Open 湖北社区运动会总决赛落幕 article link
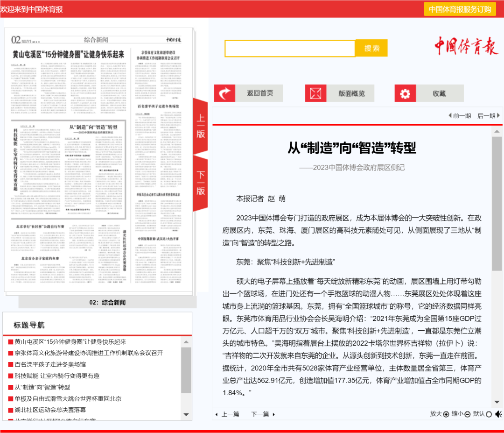Screen dimensions: 504x433 [x=50, y=410]
